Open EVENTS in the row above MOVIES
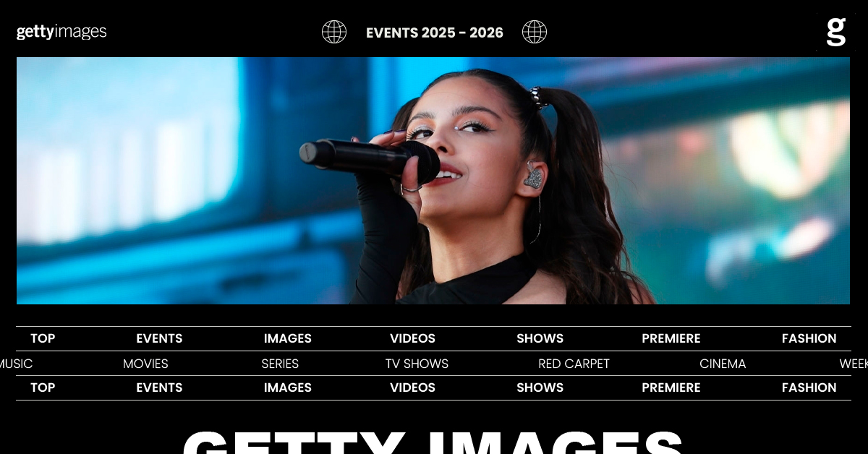 [x=159, y=338]
